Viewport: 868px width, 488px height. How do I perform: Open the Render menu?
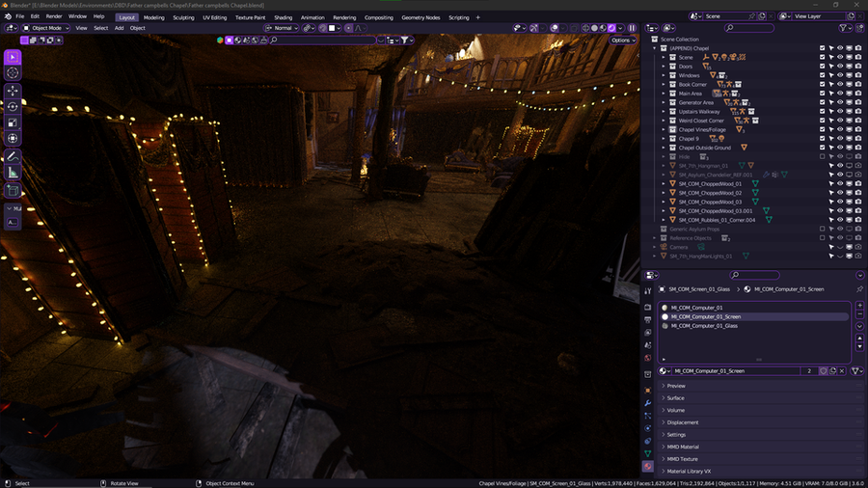[x=54, y=16]
